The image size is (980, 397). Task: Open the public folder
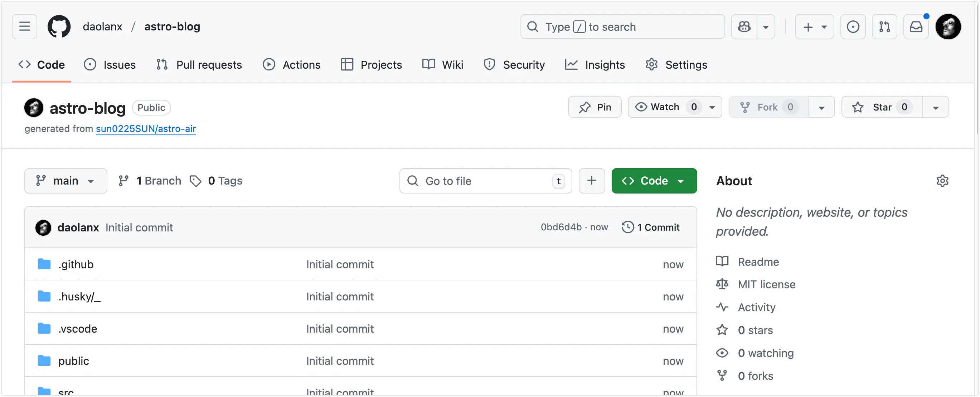tap(73, 361)
